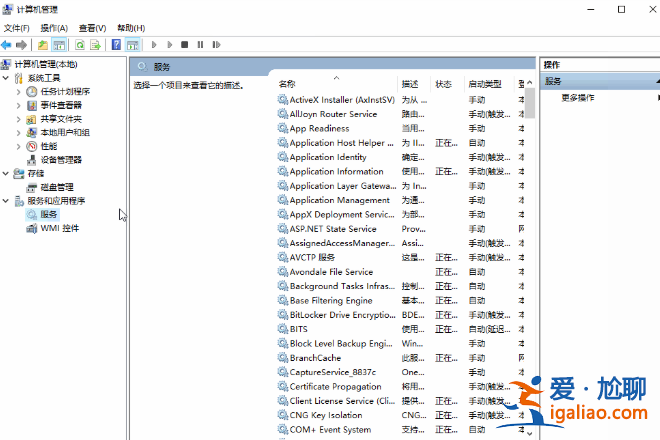Click the Start Service play icon

pyautogui.click(x=154, y=45)
